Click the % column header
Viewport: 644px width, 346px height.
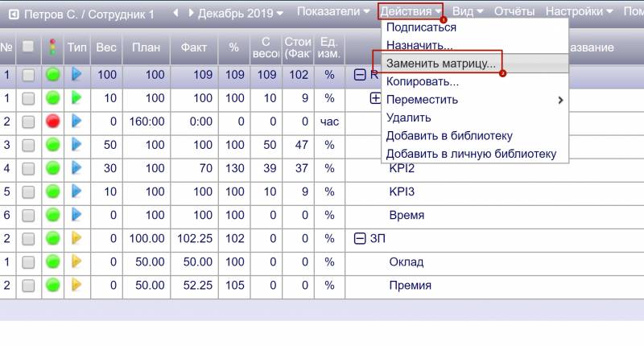[x=234, y=47]
